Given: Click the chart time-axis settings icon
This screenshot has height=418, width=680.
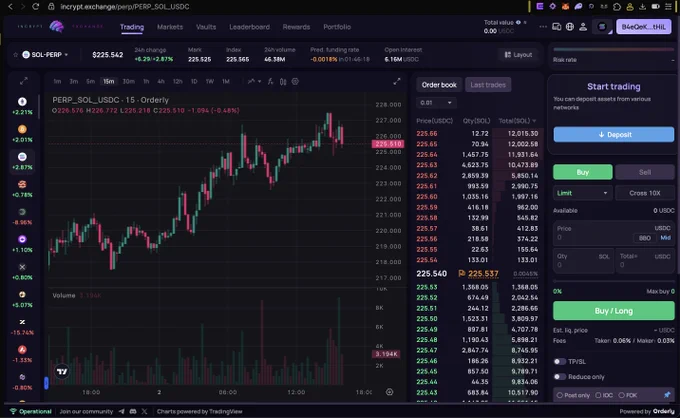Looking at the screenshot, I should (x=389, y=392).
